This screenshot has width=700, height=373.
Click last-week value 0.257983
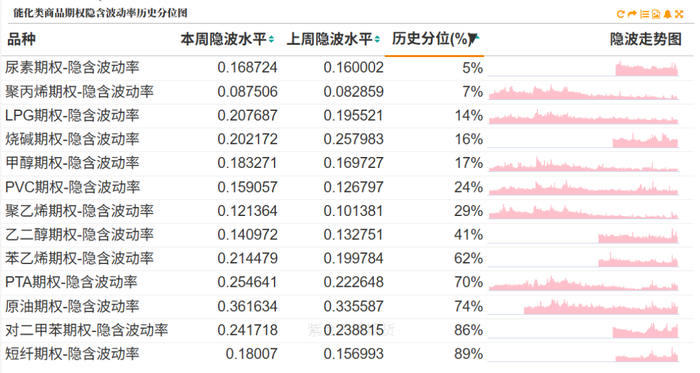click(354, 139)
